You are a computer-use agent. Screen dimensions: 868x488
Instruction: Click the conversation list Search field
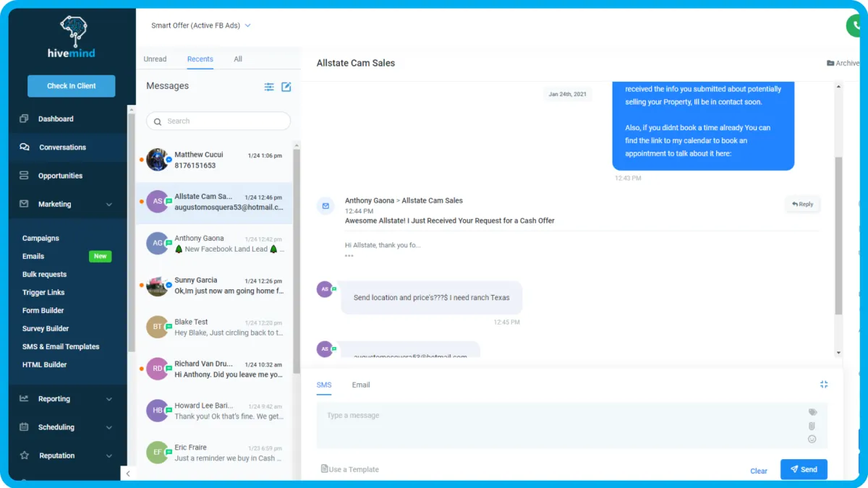coord(218,121)
